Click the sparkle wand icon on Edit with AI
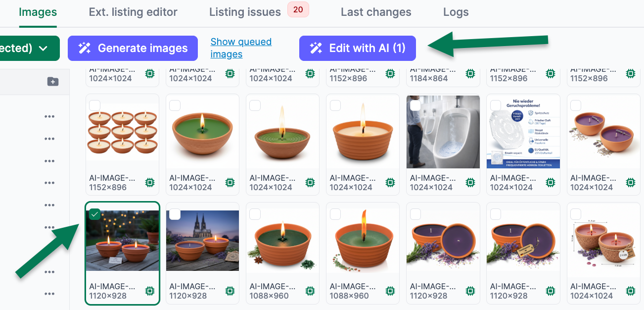The image size is (644, 310). 316,48
